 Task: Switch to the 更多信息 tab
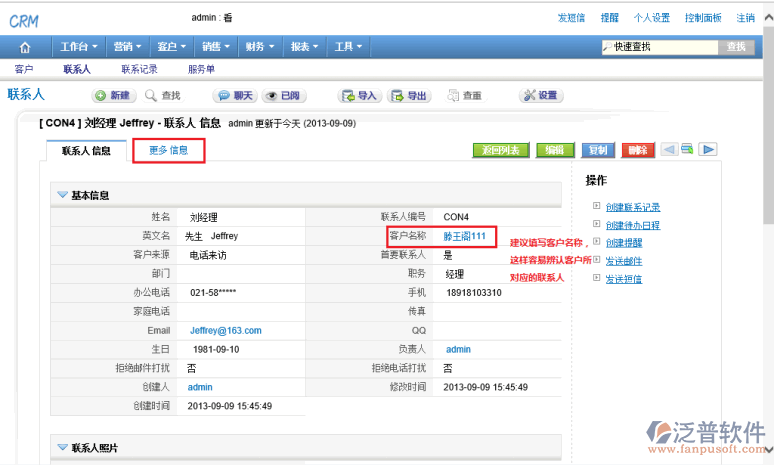pyautogui.click(x=168, y=151)
